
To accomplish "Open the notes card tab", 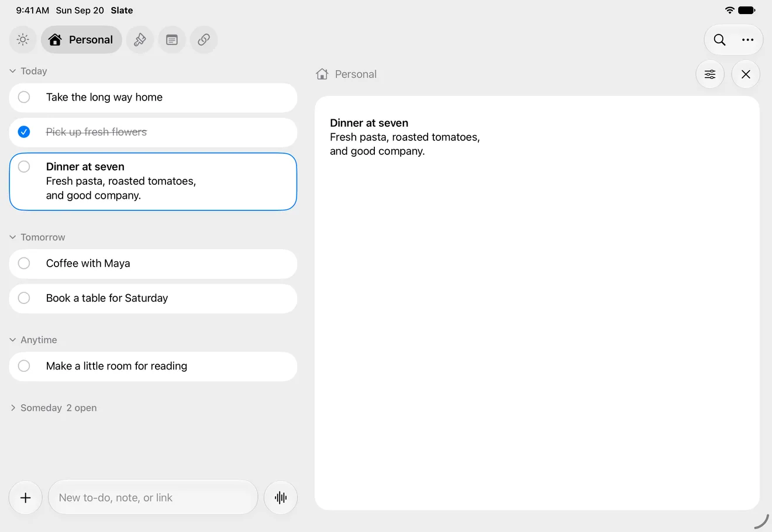I will [x=172, y=40].
